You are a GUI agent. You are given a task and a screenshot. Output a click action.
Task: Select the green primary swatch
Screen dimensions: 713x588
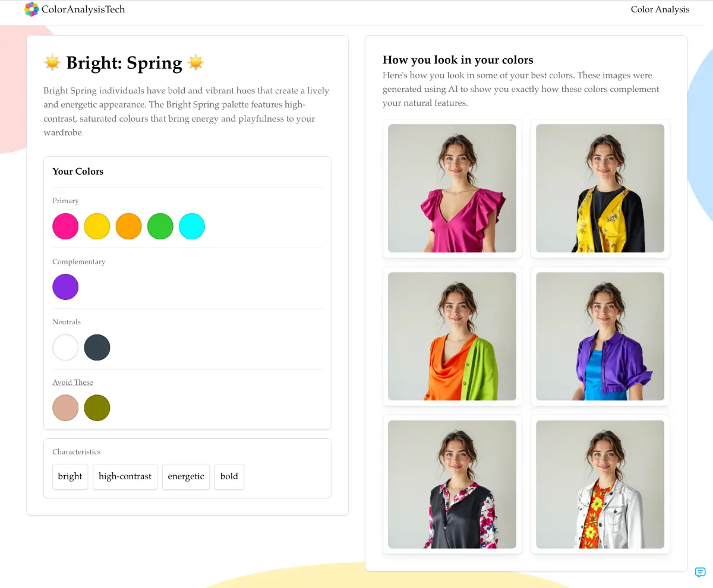tap(160, 226)
